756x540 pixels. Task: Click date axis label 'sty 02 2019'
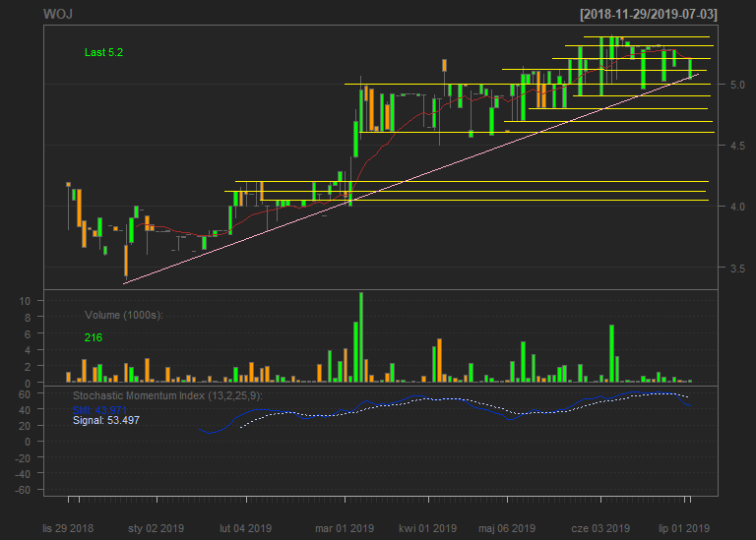(157, 528)
